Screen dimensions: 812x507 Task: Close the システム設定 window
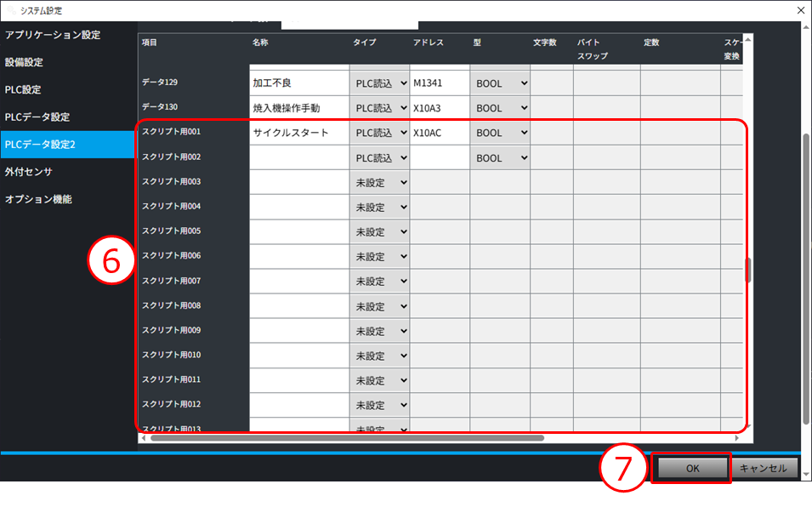(799, 10)
